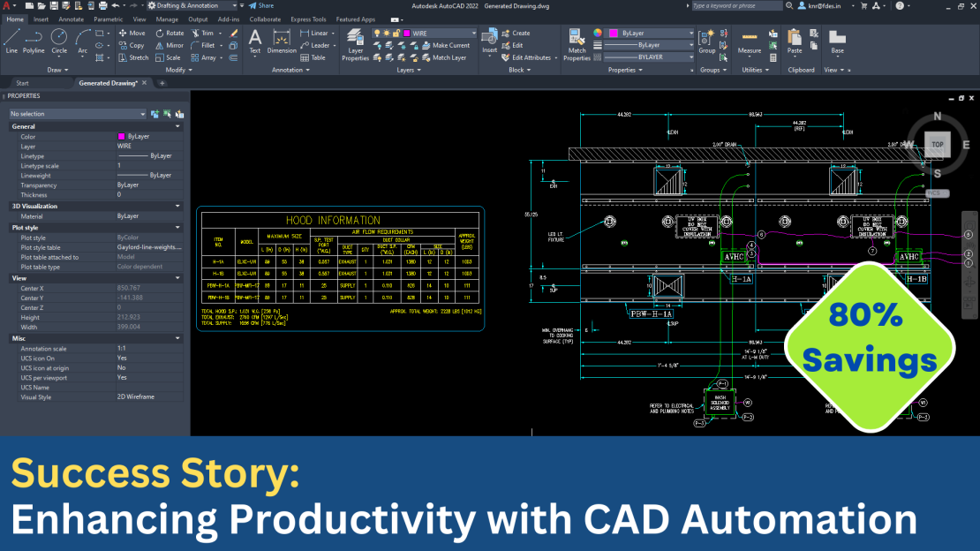Click the Measure tool in Utilities
Screen dimensions: 980x551
[750, 38]
